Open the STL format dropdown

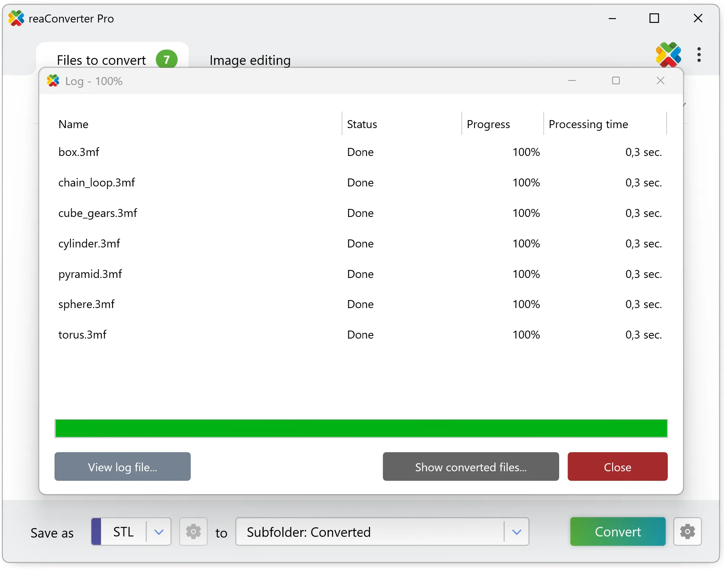point(159,531)
